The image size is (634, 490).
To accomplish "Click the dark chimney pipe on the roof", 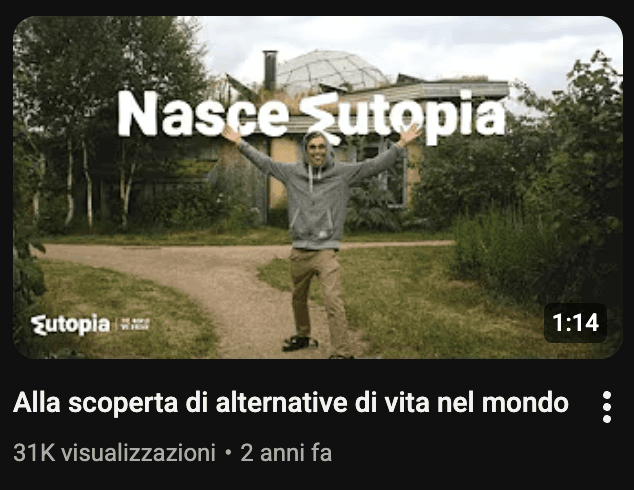I will (270, 70).
